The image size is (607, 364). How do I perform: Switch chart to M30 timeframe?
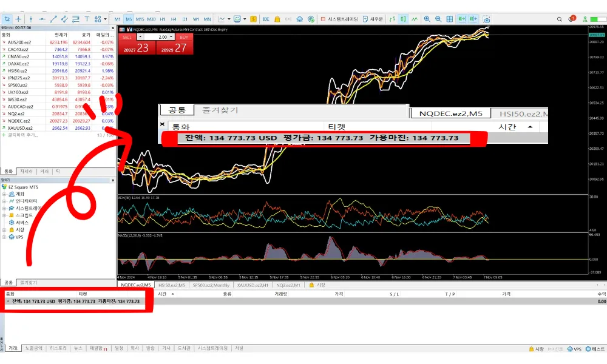(x=151, y=19)
